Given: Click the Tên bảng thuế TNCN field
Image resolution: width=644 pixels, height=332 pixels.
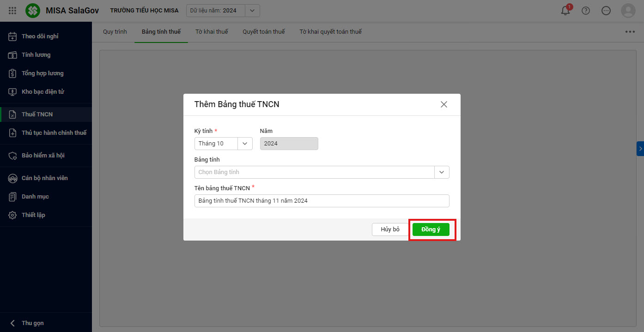Looking at the screenshot, I should (x=322, y=201).
